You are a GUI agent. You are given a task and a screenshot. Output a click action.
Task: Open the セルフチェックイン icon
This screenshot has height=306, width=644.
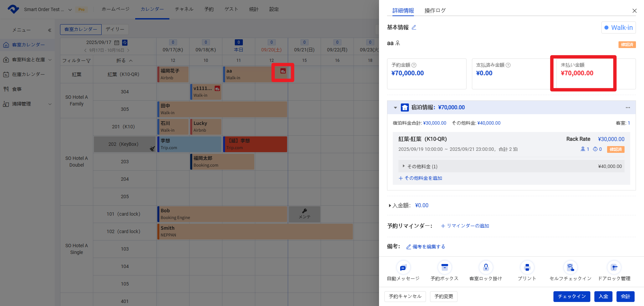(570, 268)
